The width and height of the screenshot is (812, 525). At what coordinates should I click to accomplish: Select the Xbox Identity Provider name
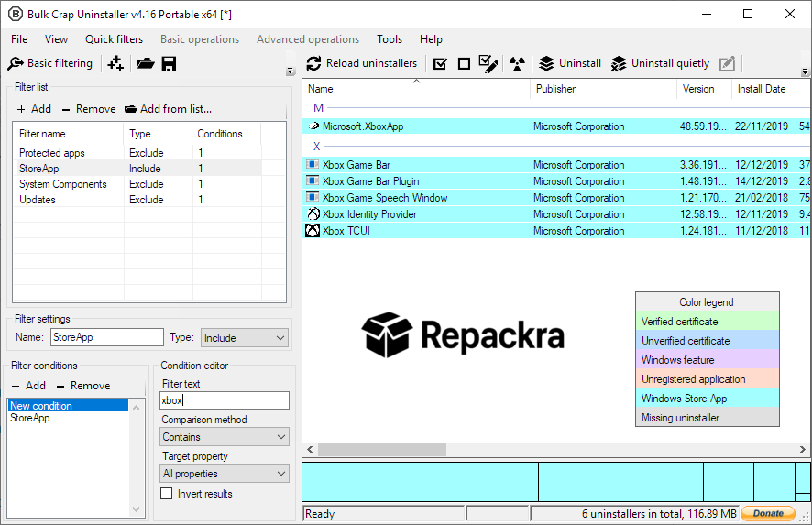pyautogui.click(x=369, y=214)
